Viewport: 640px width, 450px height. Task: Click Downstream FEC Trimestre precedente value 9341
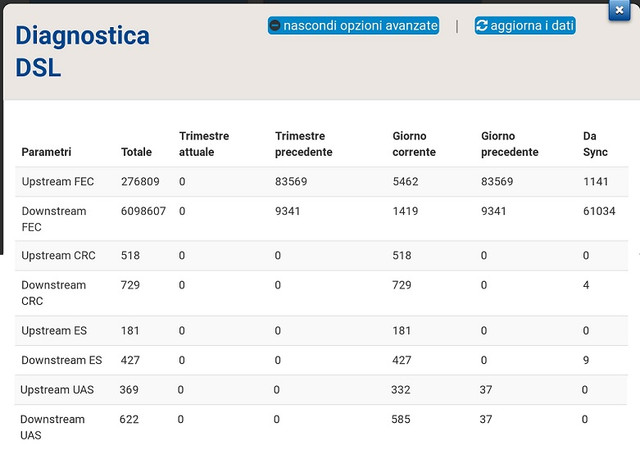coord(287,211)
